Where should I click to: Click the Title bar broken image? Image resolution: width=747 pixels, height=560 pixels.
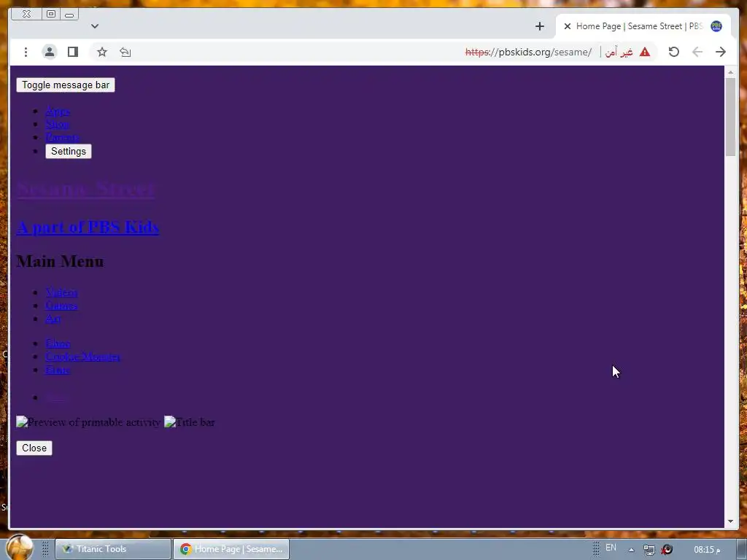(190, 422)
